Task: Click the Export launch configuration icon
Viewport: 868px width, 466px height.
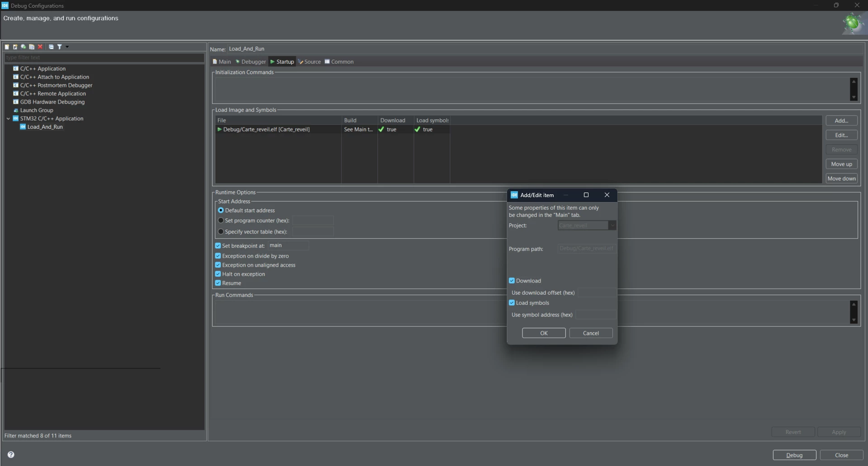Action: click(x=23, y=47)
